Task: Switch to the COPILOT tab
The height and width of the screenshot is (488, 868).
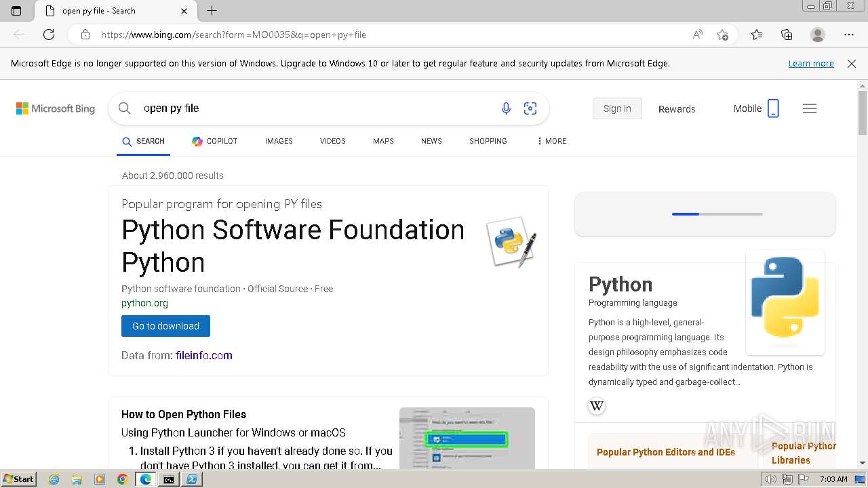Action: point(215,141)
